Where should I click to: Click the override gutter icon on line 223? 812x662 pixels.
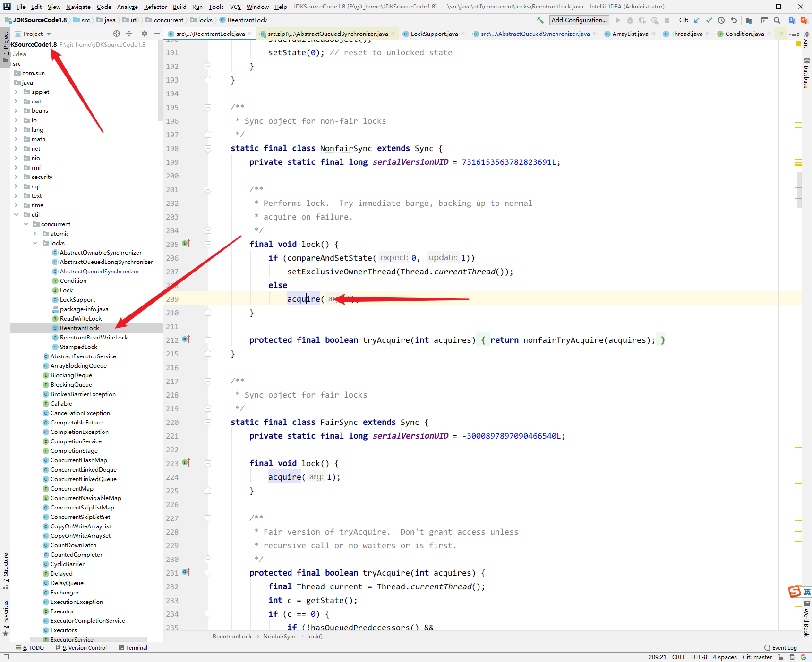click(186, 463)
